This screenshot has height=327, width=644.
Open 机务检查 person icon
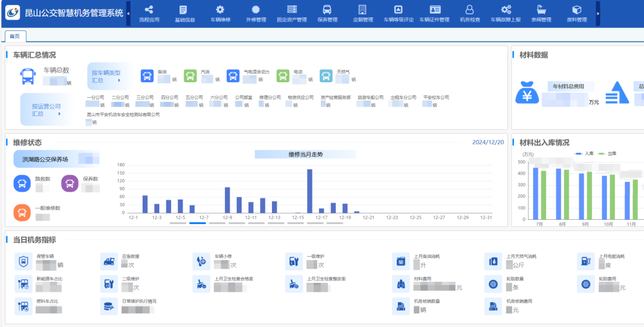point(470,10)
